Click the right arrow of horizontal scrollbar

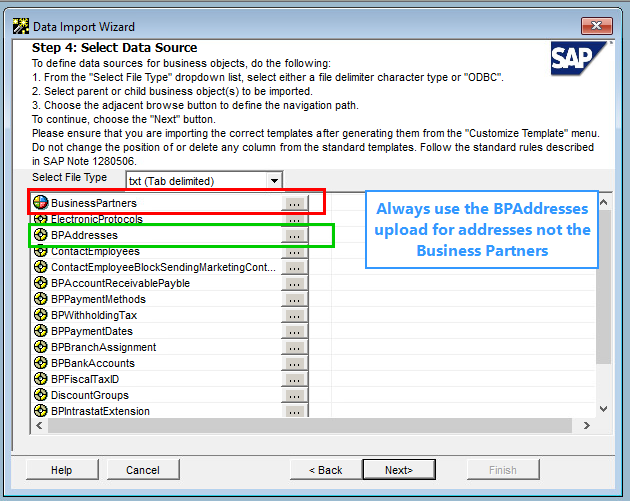click(587, 425)
